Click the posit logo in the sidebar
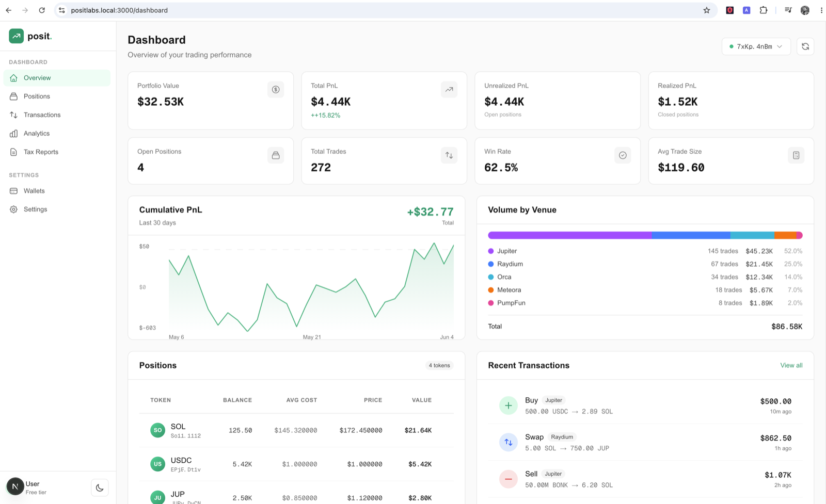This screenshot has width=826, height=504. tap(30, 36)
